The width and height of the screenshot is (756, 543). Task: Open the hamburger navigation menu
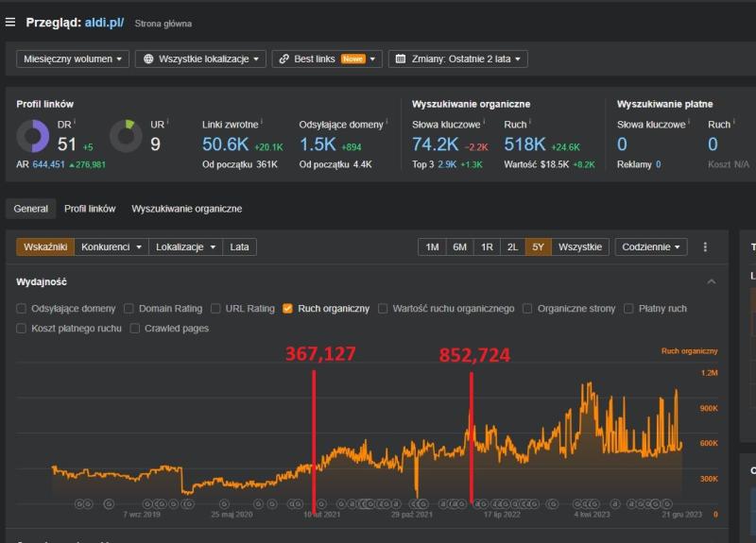10,22
